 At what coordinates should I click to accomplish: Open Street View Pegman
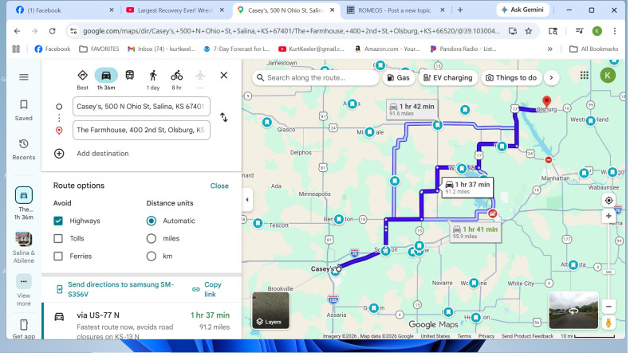pyautogui.click(x=608, y=323)
